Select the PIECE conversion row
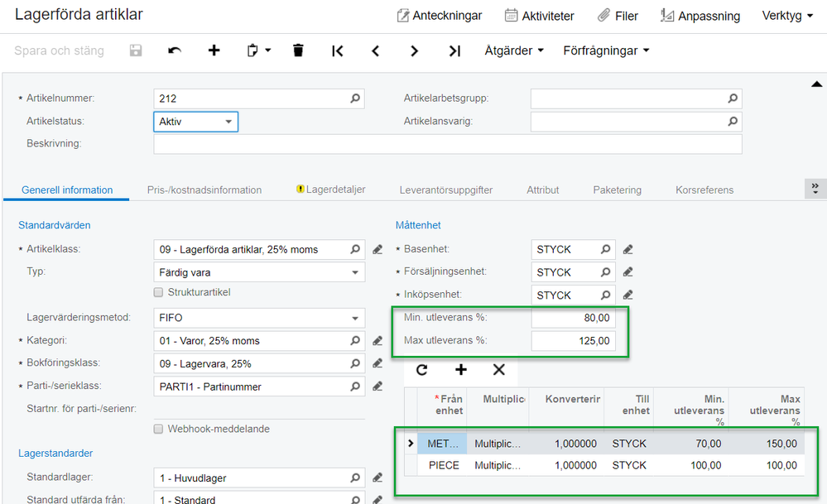Viewport: 827px width, 504px height. [x=444, y=465]
